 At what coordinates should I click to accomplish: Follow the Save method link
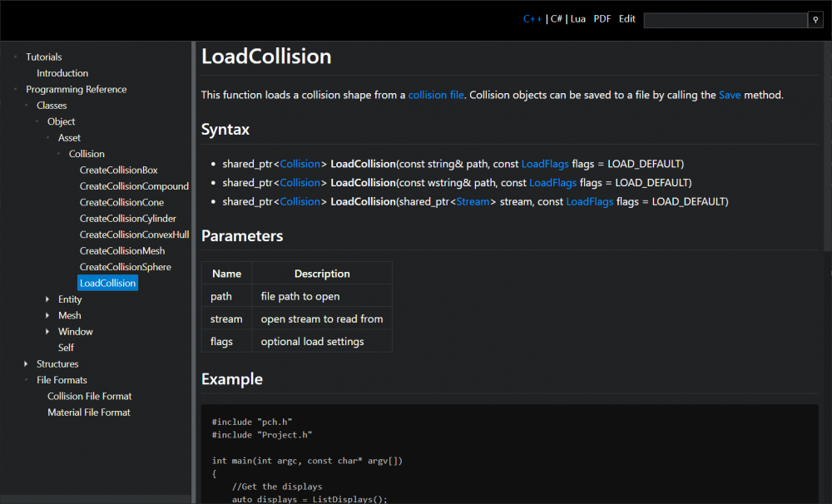(729, 95)
